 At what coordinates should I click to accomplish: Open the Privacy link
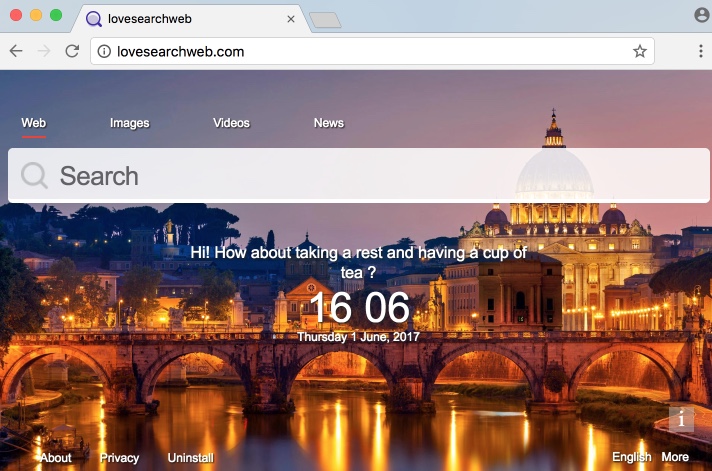[119, 458]
